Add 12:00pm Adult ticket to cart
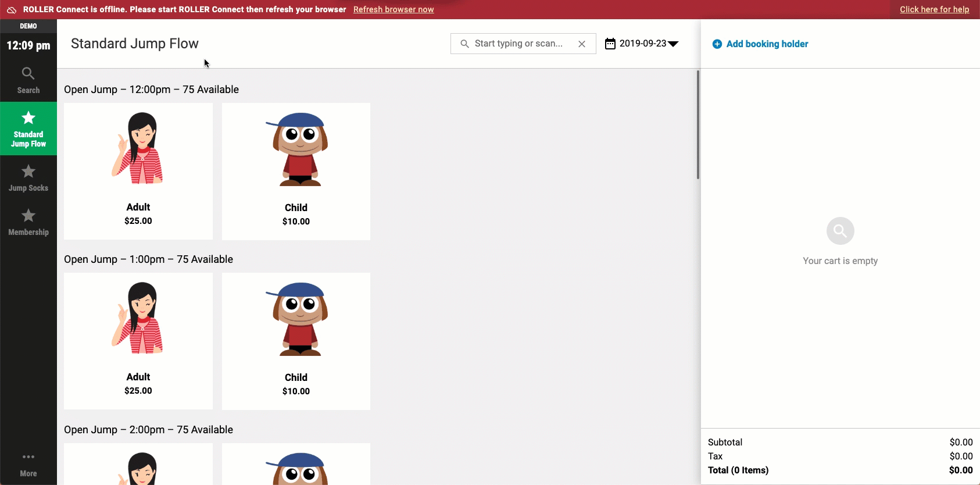Screen dimensions: 980x485 138,171
